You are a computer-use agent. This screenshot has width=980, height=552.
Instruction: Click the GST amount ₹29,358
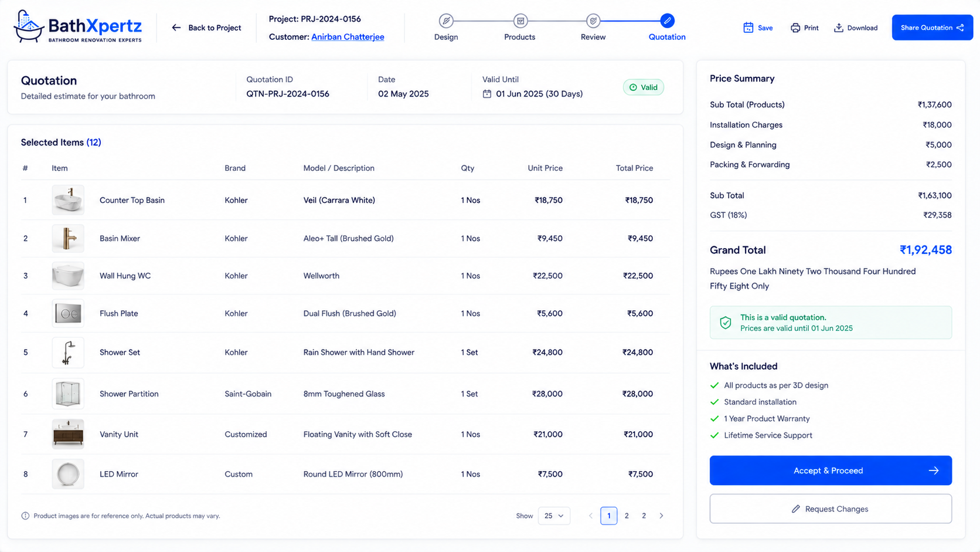[937, 215]
